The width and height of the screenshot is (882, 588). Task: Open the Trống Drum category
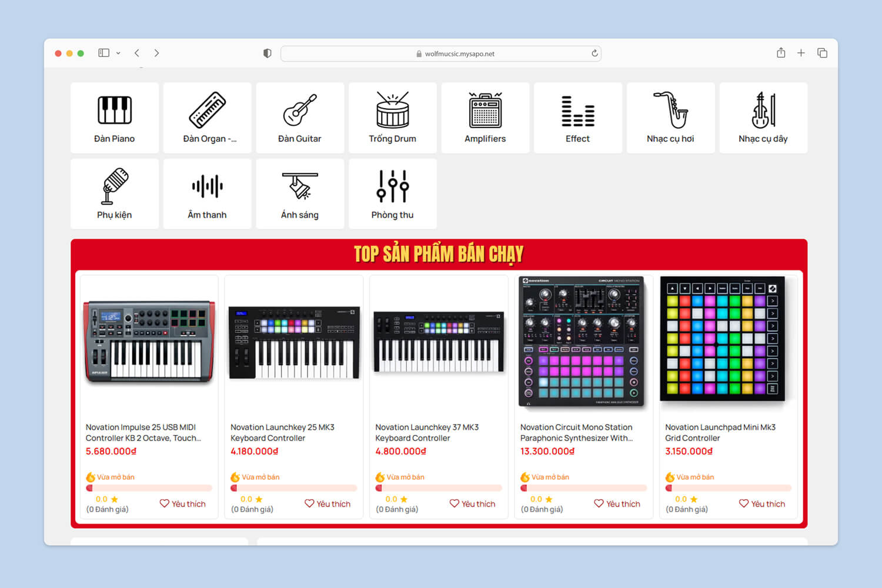tap(392, 118)
